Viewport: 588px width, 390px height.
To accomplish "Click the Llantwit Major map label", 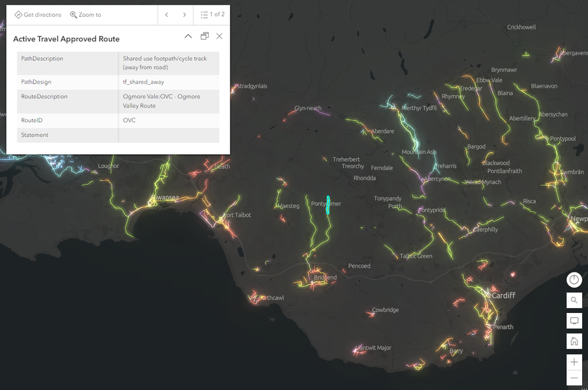I will pos(373,348).
